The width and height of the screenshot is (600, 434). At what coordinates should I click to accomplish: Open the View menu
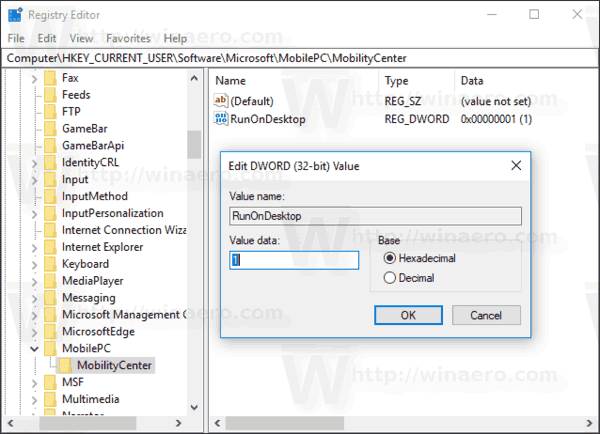coord(81,39)
